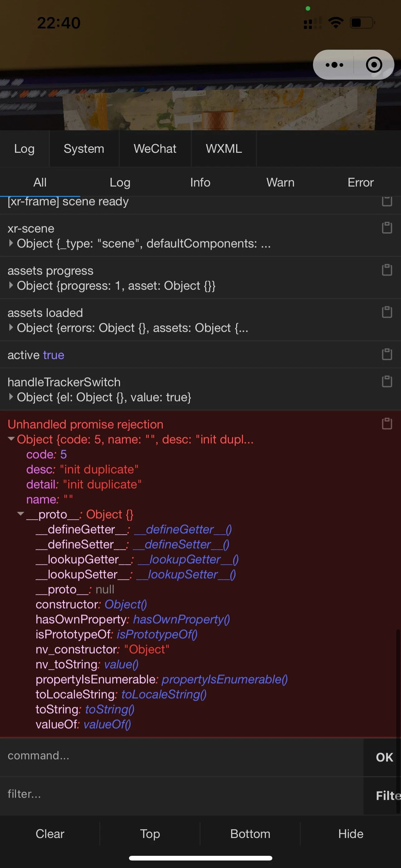Filter logs by Error level

[x=360, y=182]
